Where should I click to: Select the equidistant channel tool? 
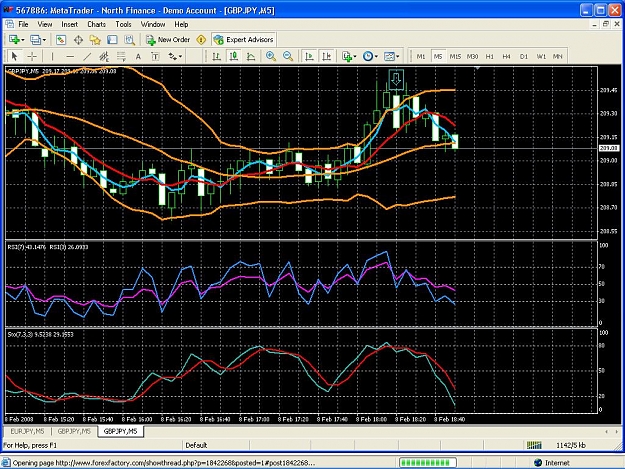click(104, 56)
